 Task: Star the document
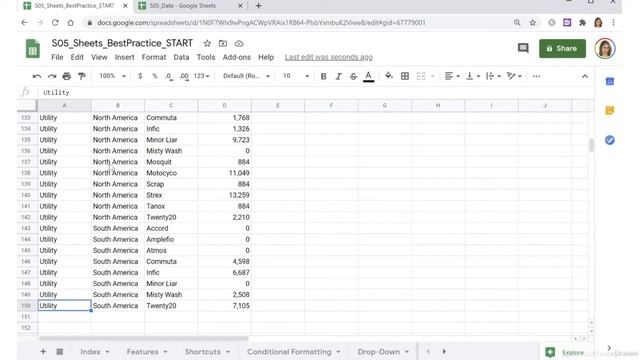[x=207, y=43]
